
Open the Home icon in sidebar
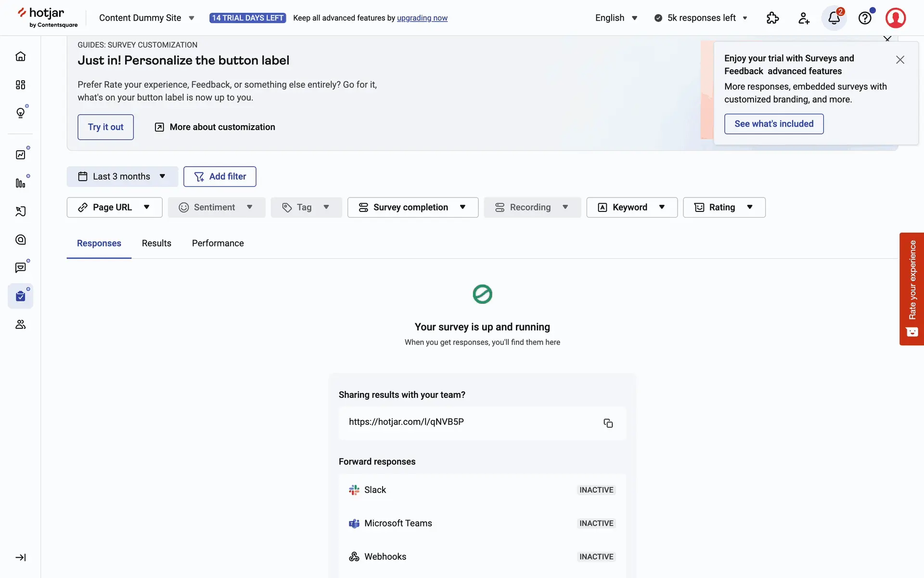[x=20, y=56]
